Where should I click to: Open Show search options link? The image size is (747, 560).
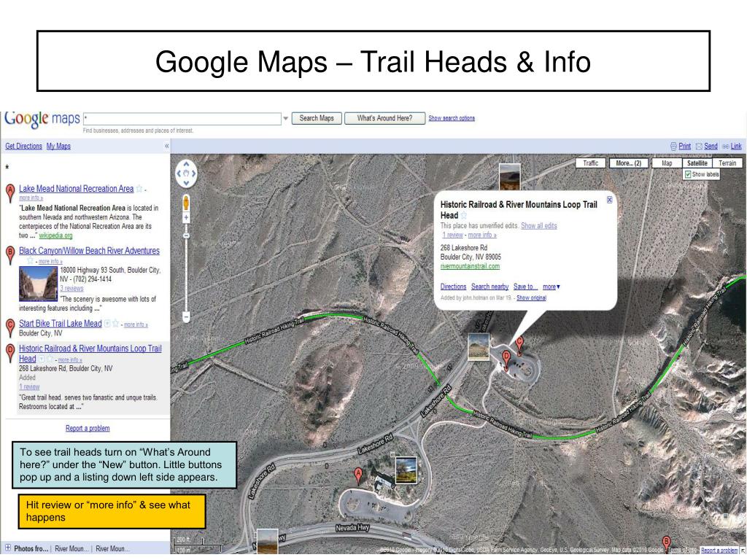[x=451, y=118]
